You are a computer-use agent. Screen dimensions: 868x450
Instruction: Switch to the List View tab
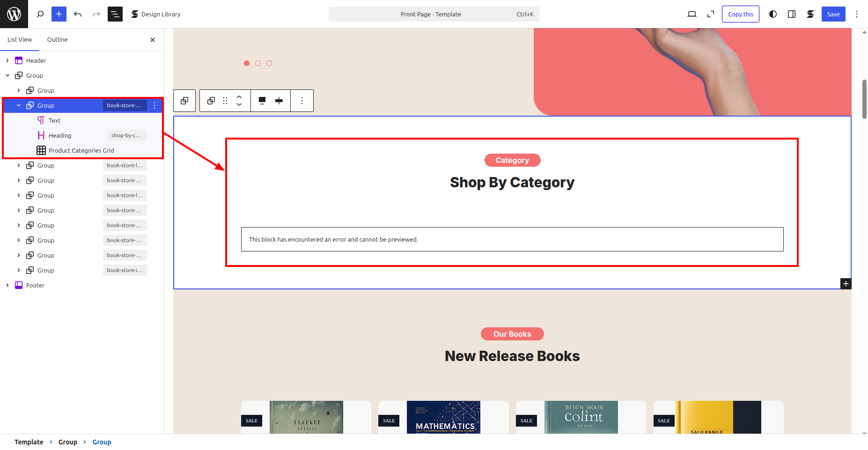tap(20, 40)
